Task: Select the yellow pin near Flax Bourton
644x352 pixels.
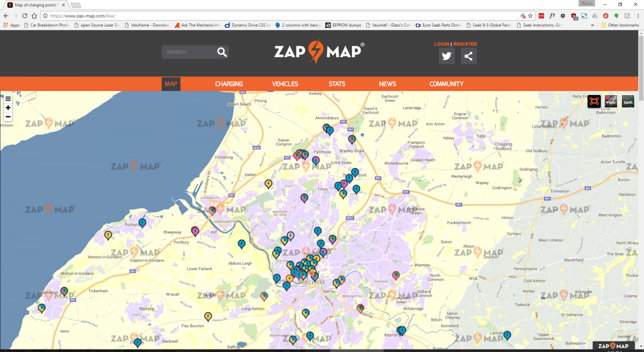Action: point(208,317)
